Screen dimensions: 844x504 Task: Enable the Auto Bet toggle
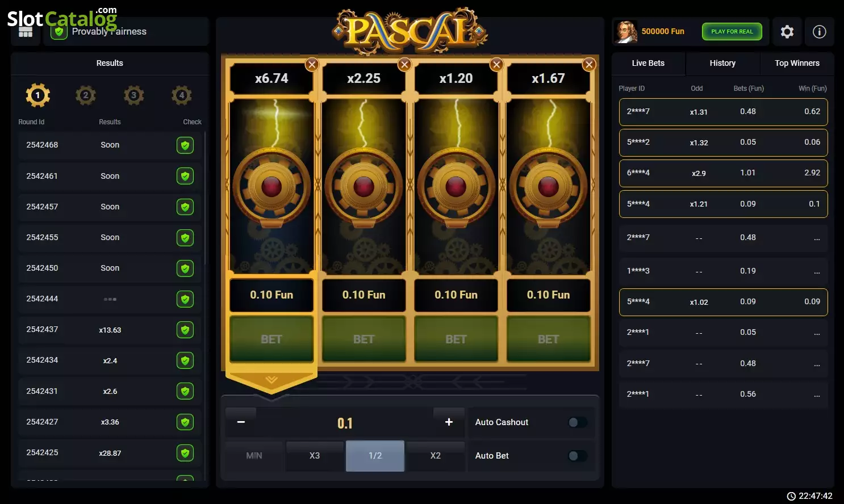pyautogui.click(x=578, y=456)
